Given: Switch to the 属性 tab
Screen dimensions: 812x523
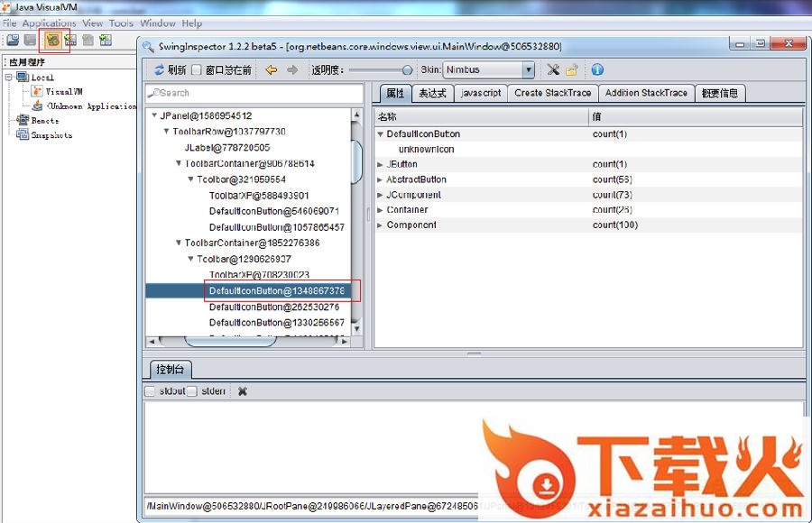Looking at the screenshot, I should 395,93.
